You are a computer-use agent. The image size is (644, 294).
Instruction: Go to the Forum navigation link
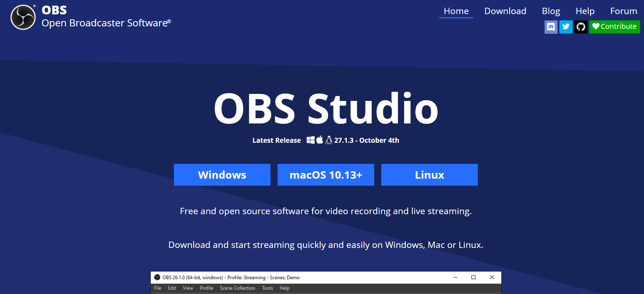point(624,11)
